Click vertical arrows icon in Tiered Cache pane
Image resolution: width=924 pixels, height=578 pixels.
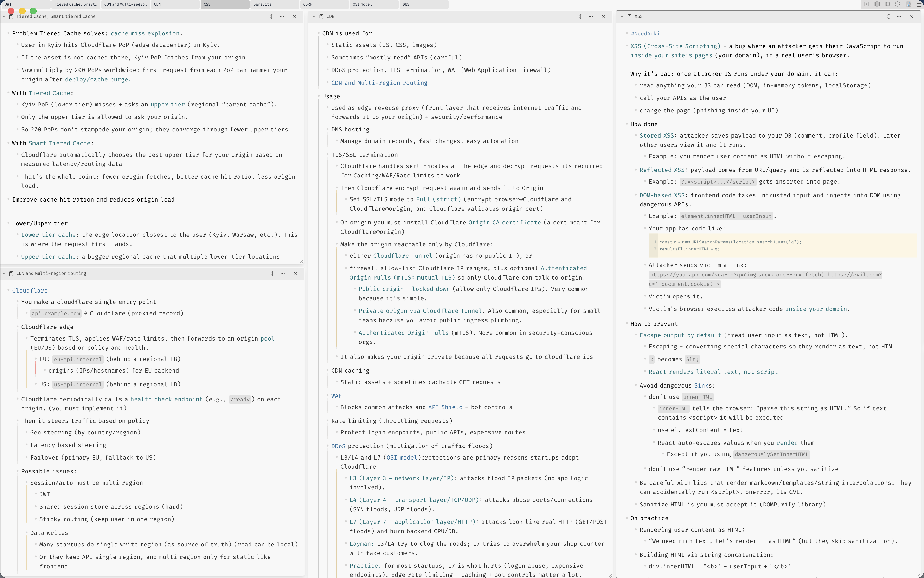(272, 16)
